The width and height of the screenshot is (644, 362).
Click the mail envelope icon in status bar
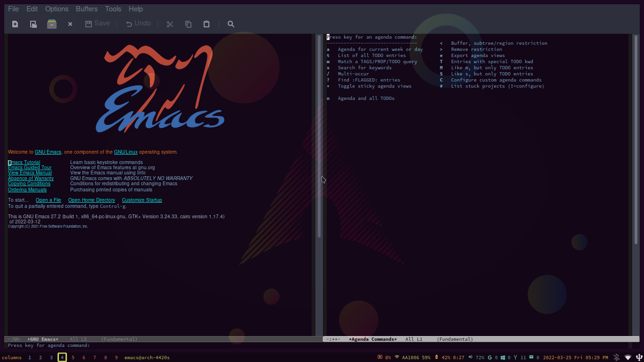pyautogui.click(x=531, y=357)
